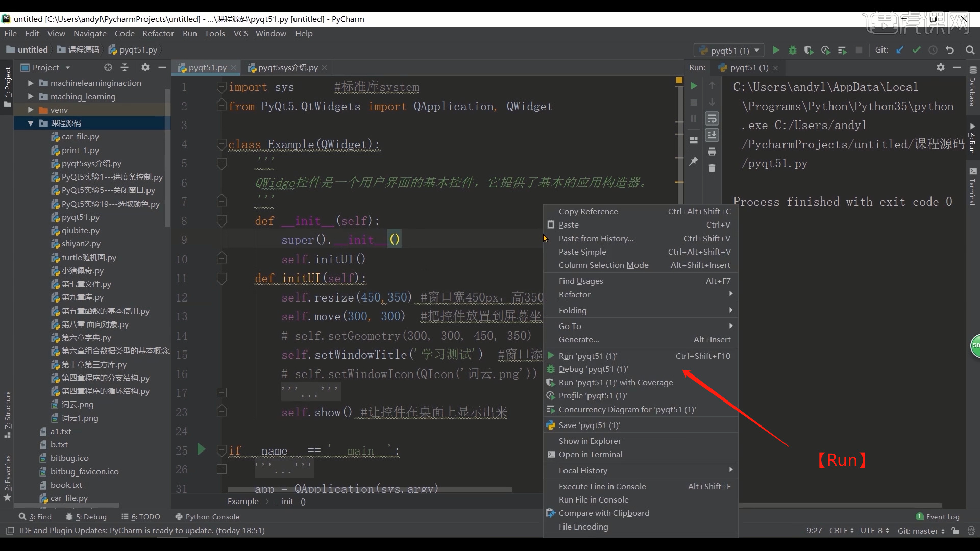Stop the process from the main toolbar

[859, 50]
